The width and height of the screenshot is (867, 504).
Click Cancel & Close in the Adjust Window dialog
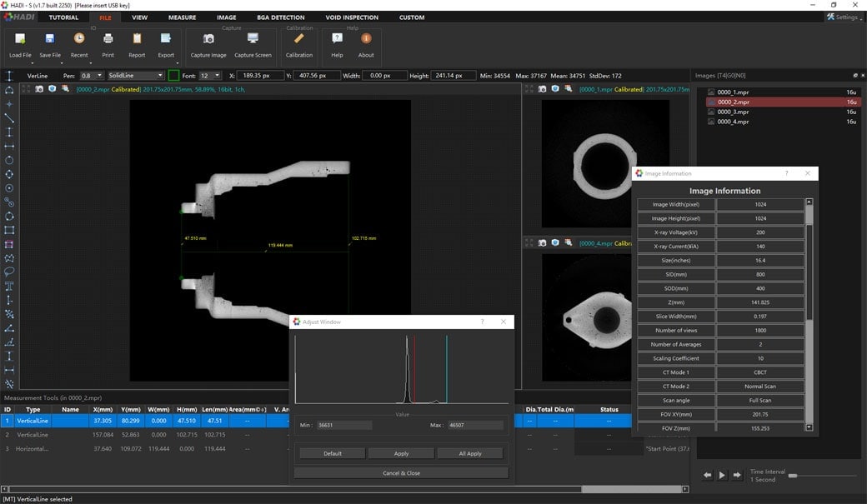400,472
